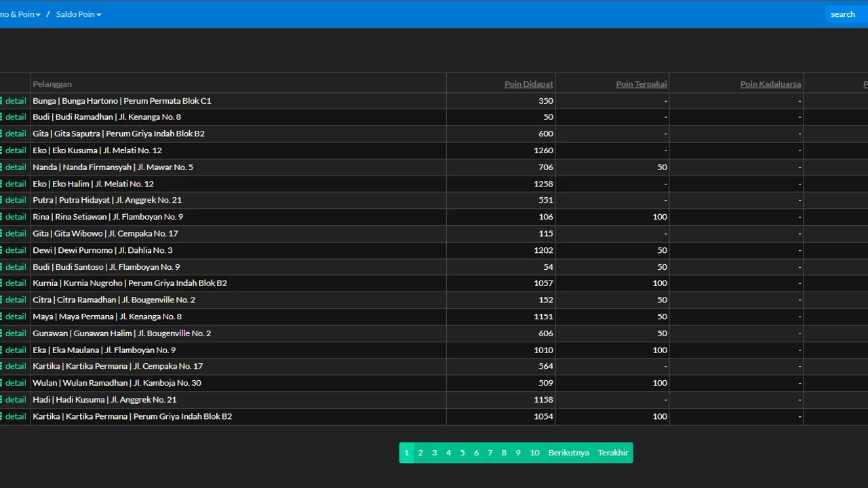Image resolution: width=868 pixels, height=488 pixels.
Task: Expand the Promo & Poin breadcrumb dropdown
Action: (x=20, y=14)
